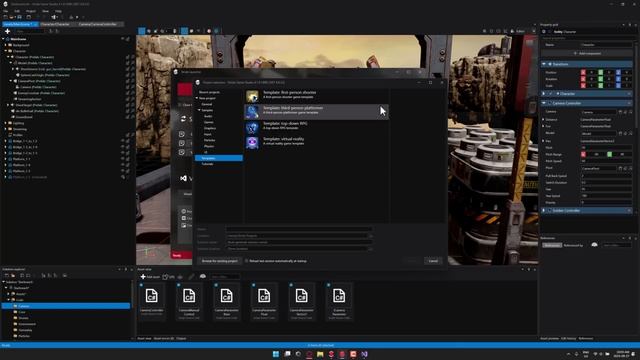
Task: Open the View menu
Action: point(45,11)
